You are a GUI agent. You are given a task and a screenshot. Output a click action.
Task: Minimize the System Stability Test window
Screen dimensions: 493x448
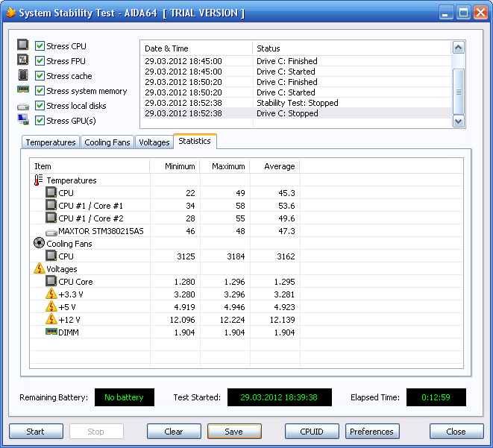[446, 13]
